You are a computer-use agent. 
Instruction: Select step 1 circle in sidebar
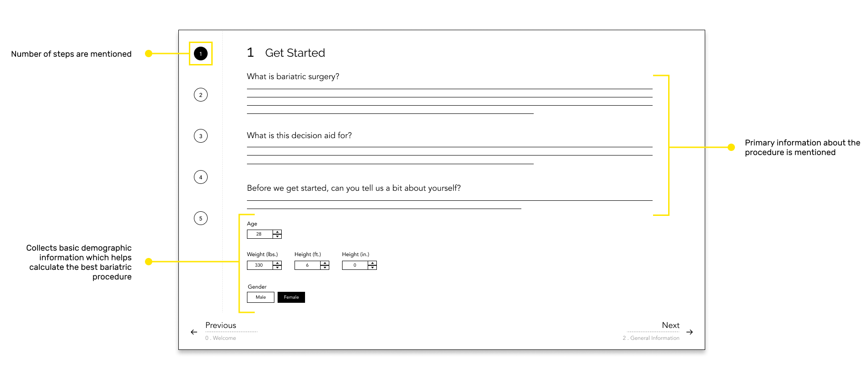point(201,54)
